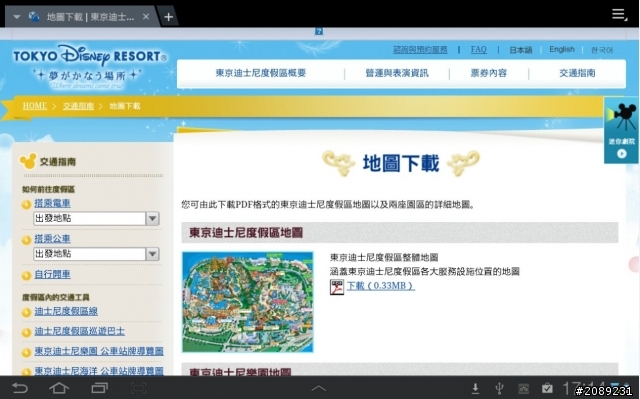Open the browser tab list dropdown arrow
Screen dimensions: 640x399
point(17,17)
